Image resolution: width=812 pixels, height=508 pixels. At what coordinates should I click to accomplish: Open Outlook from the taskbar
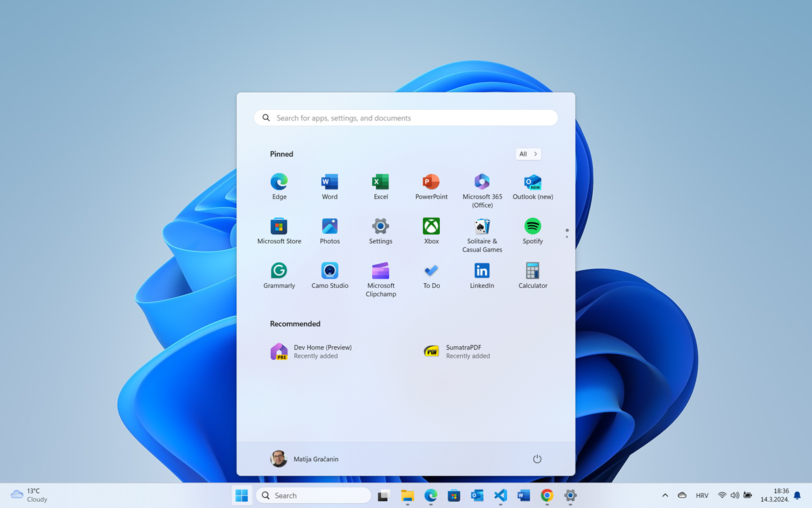[477, 496]
